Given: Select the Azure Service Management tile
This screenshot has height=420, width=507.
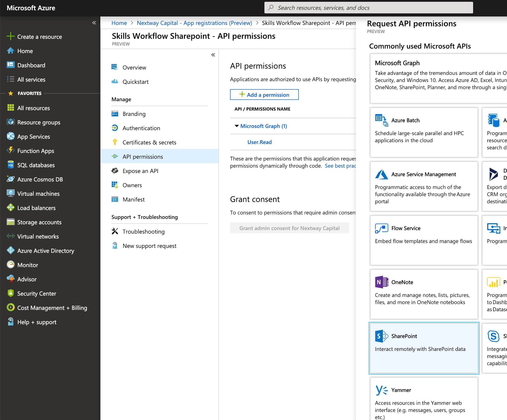Looking at the screenshot, I should 424,186.
